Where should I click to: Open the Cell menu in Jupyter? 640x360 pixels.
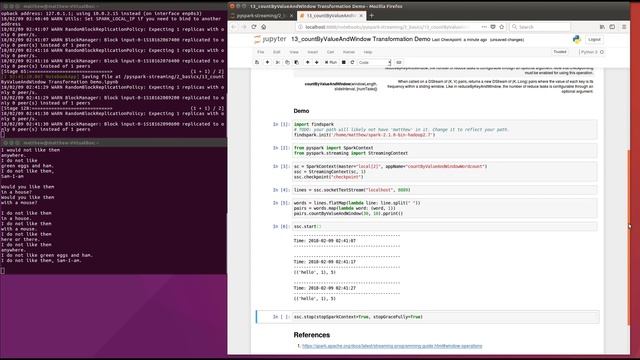pyautogui.click(x=330, y=52)
